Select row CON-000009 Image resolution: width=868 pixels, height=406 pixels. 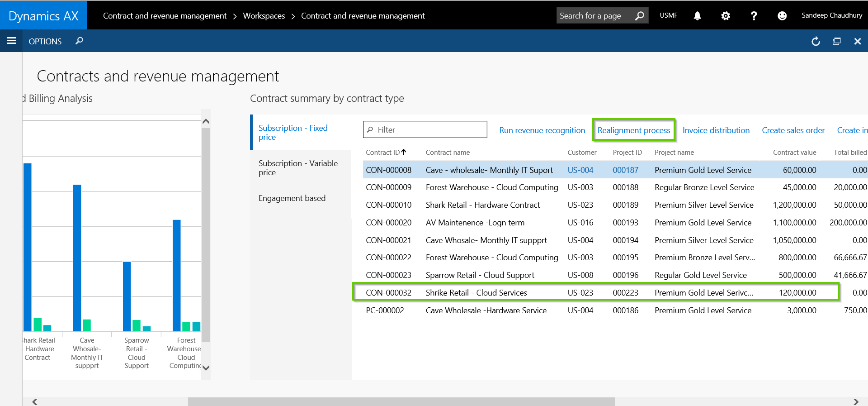615,187
